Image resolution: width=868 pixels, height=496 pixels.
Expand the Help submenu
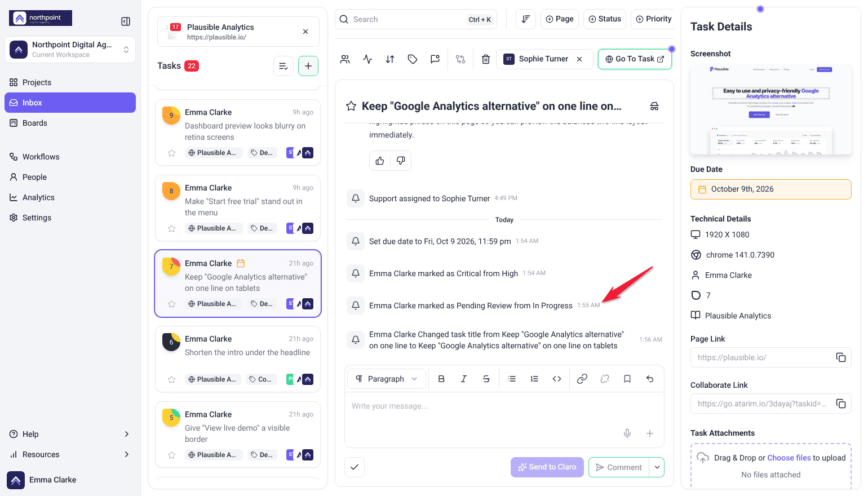(x=127, y=434)
